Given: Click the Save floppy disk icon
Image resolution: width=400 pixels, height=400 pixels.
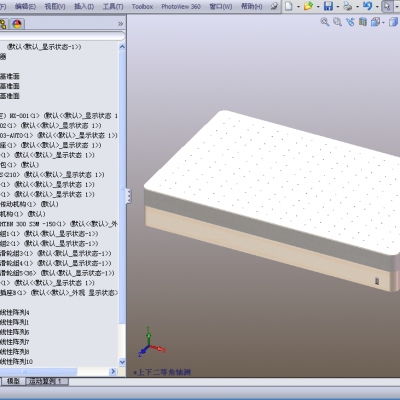Looking at the screenshot, I should (328, 6).
